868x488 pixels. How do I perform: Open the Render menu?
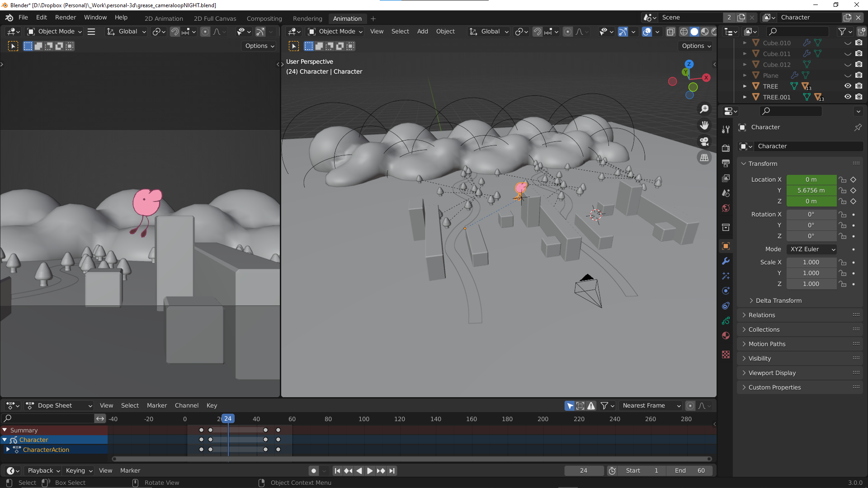pyautogui.click(x=66, y=17)
